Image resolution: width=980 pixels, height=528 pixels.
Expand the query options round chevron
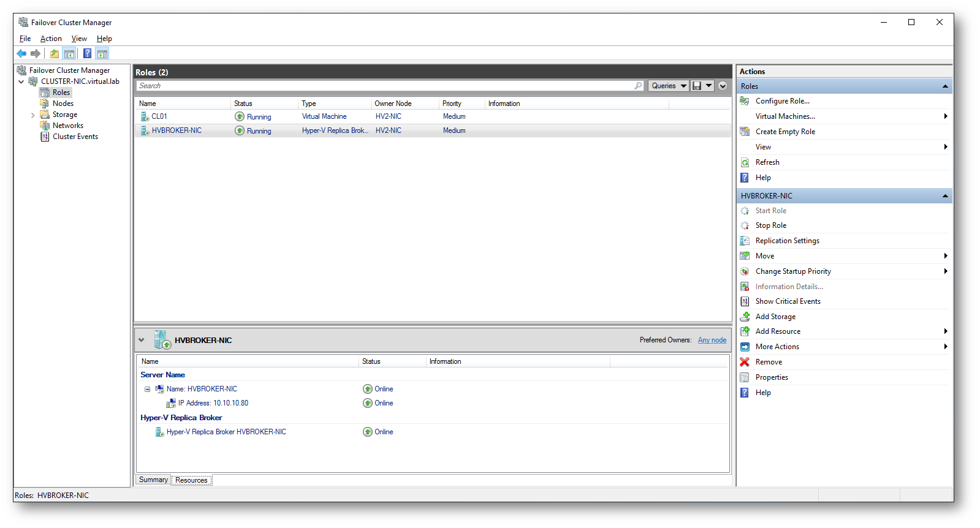[723, 86]
